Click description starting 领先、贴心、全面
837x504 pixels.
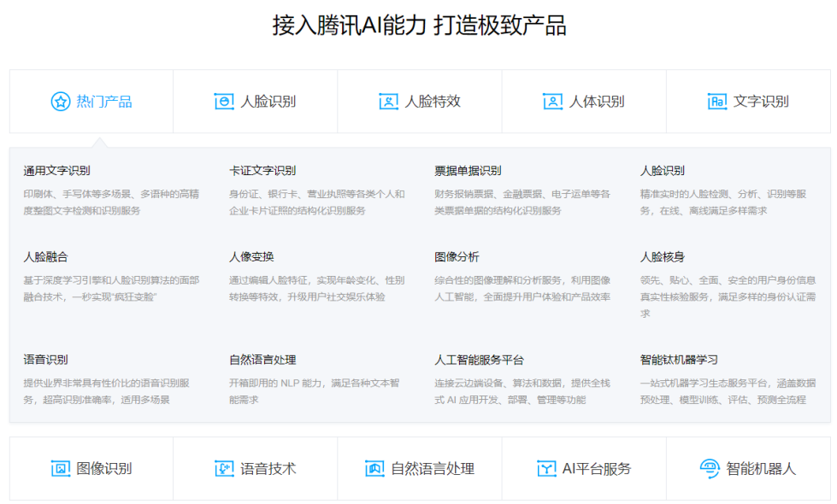pyautogui.click(x=728, y=297)
